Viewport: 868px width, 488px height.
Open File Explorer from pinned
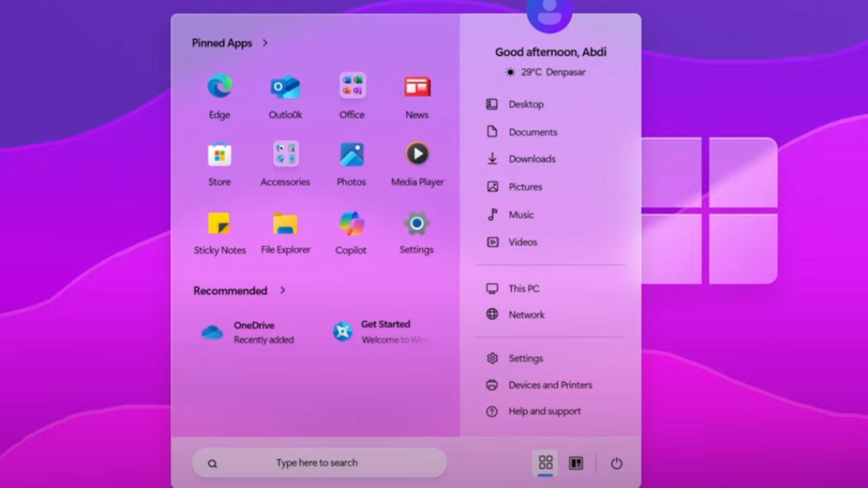(284, 233)
